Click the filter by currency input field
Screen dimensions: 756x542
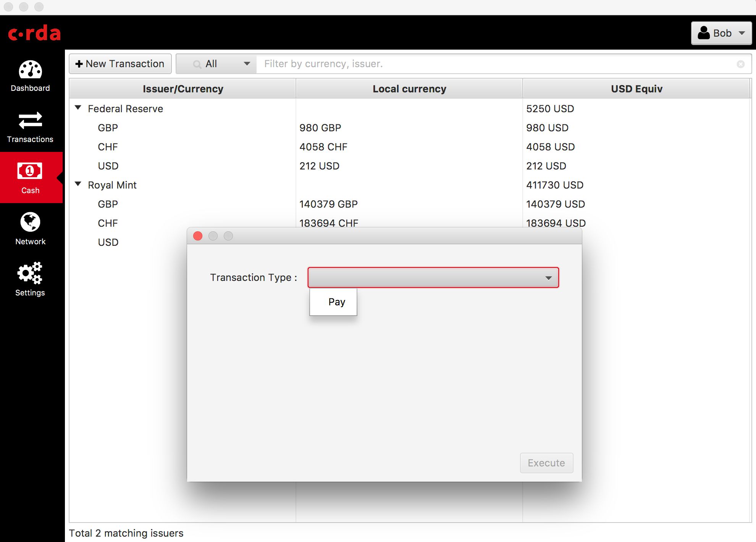click(496, 64)
